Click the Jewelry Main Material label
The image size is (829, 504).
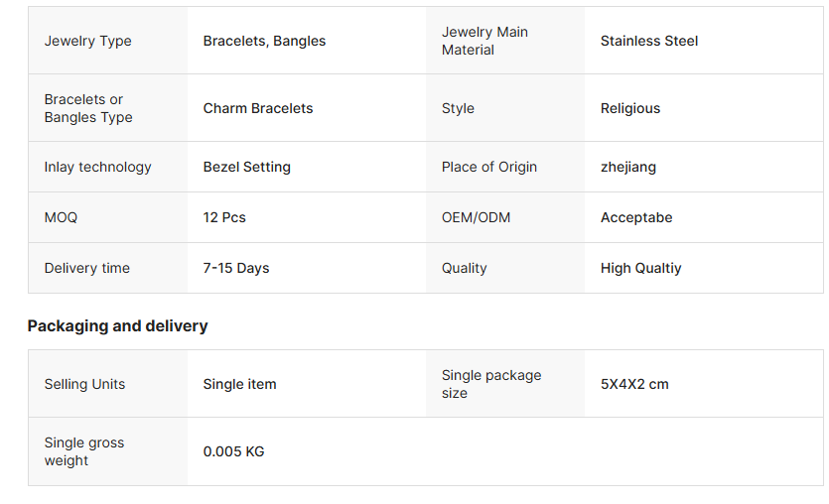tap(484, 41)
